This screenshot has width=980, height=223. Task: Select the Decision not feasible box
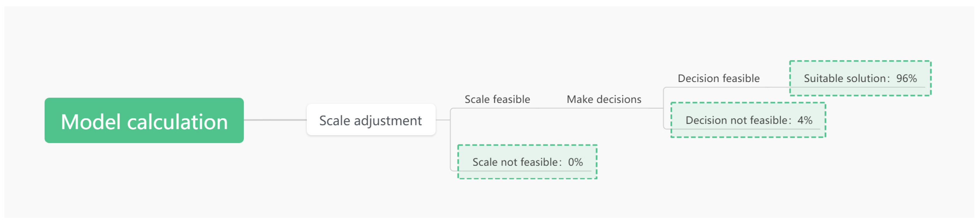point(748,121)
